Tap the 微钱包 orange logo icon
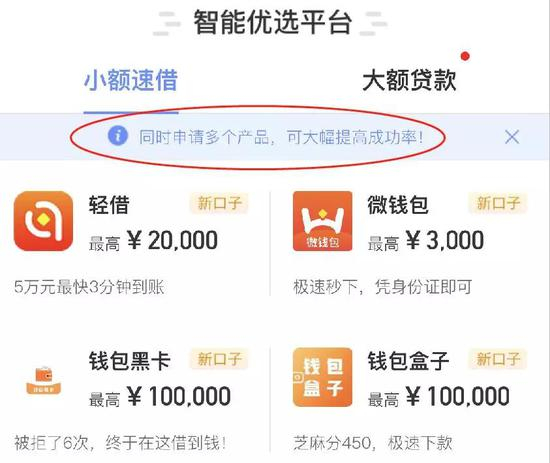 point(322,221)
